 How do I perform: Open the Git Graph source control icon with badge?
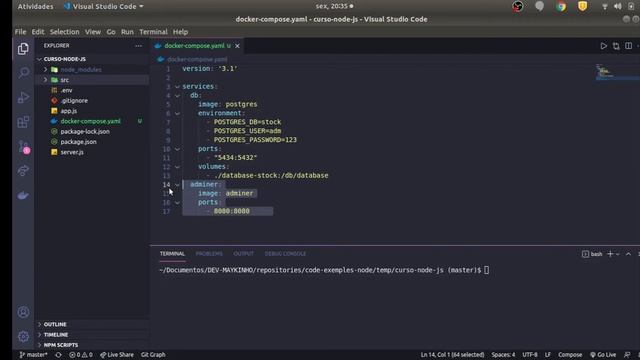pyautogui.click(x=24, y=147)
